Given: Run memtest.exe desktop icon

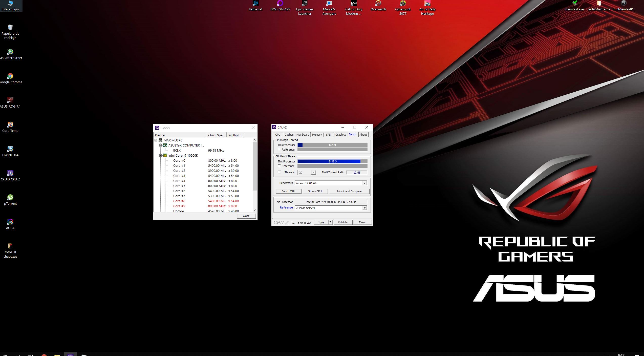Looking at the screenshot, I should pyautogui.click(x=574, y=6).
